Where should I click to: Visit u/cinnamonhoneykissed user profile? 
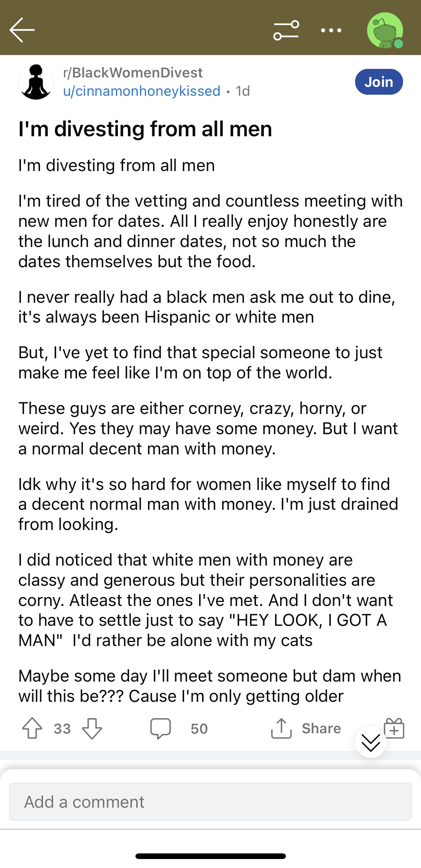142,91
